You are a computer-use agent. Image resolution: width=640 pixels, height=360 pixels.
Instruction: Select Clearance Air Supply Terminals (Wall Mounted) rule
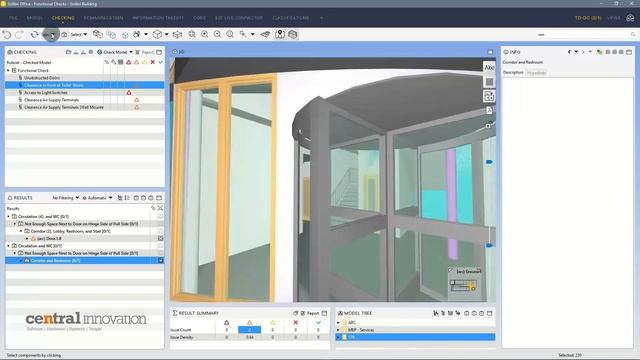[64, 107]
